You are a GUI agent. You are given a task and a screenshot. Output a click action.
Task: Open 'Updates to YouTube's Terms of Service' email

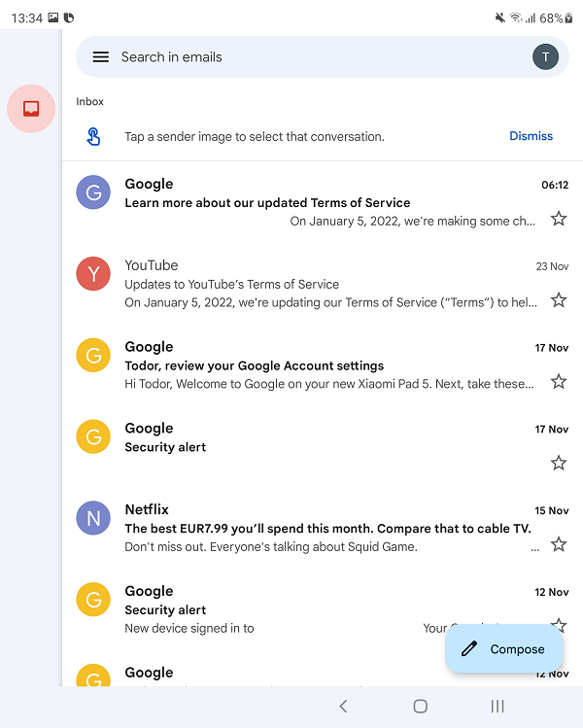pyautogui.click(x=323, y=283)
